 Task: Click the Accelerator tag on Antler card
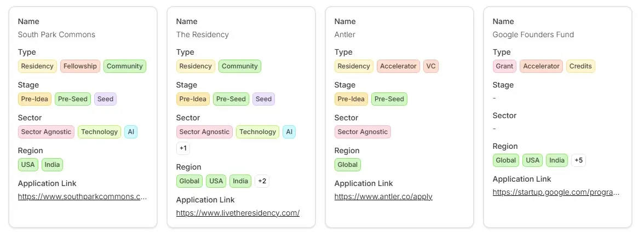pos(399,66)
